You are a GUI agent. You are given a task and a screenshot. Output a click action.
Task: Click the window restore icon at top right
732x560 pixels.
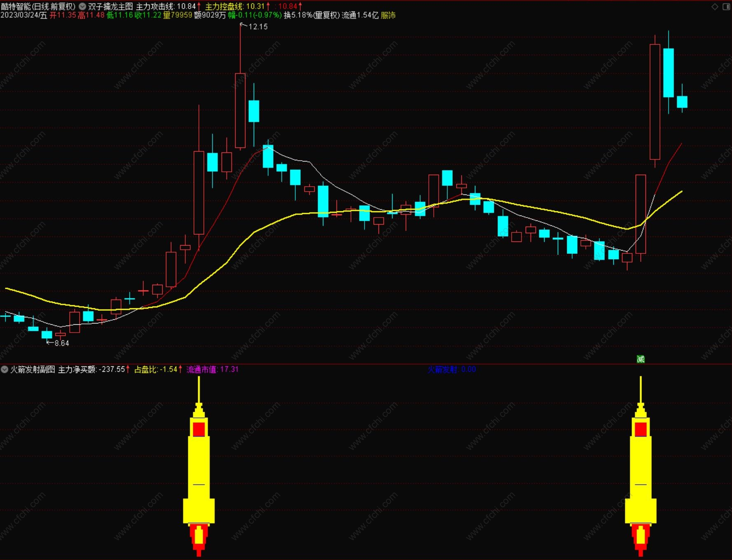(726, 7)
